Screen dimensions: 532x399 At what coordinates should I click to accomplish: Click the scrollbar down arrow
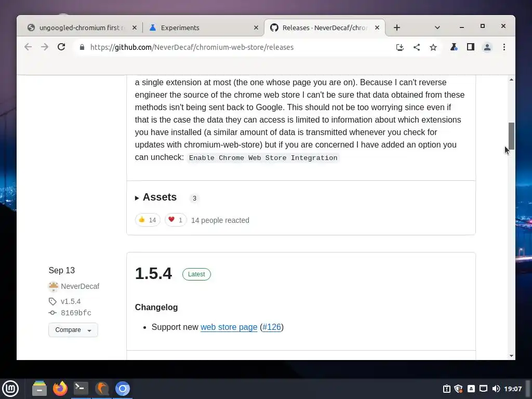[511, 356]
